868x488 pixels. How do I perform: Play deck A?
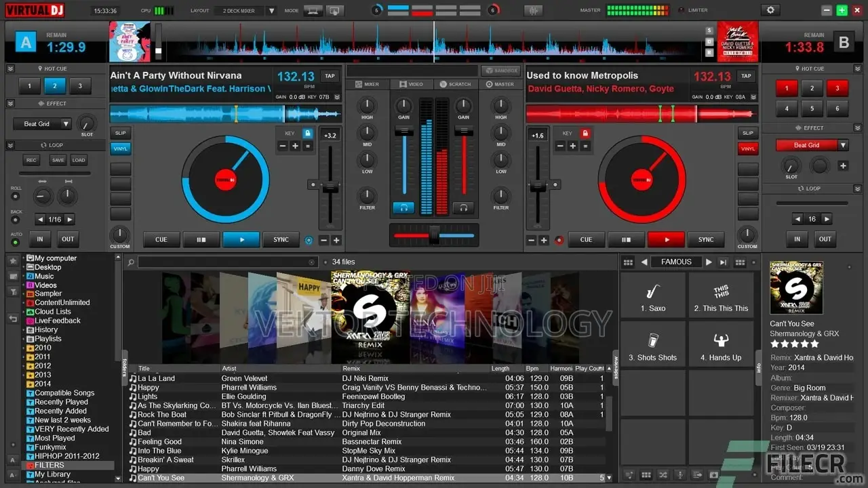point(241,239)
